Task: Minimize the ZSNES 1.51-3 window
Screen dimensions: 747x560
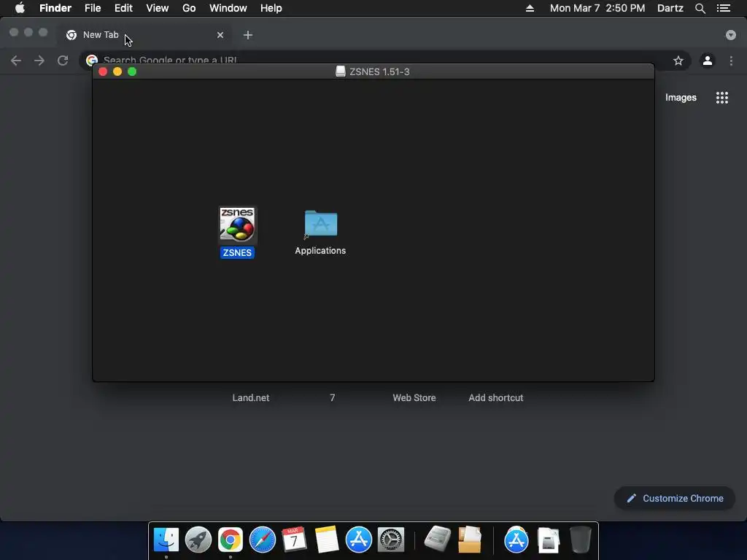Action: tap(117, 72)
